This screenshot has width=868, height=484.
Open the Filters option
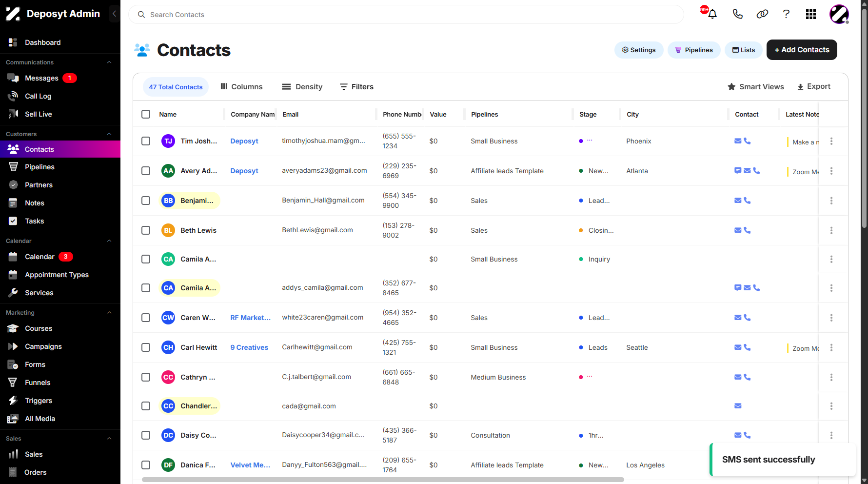coord(356,87)
